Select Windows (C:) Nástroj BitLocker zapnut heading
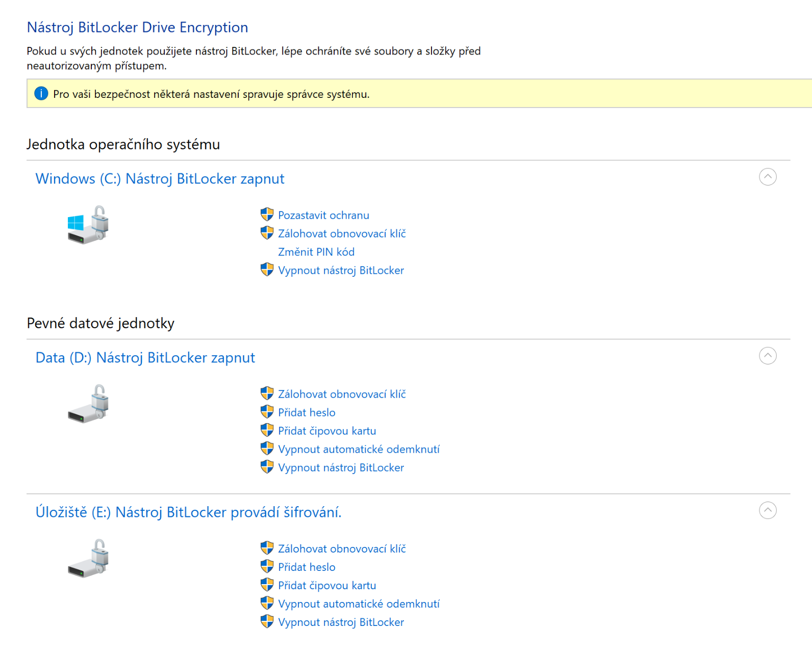The width and height of the screenshot is (812, 655). coord(160,179)
